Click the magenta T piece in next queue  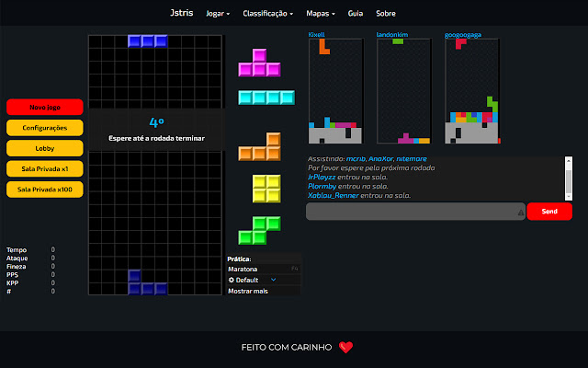click(x=259, y=63)
